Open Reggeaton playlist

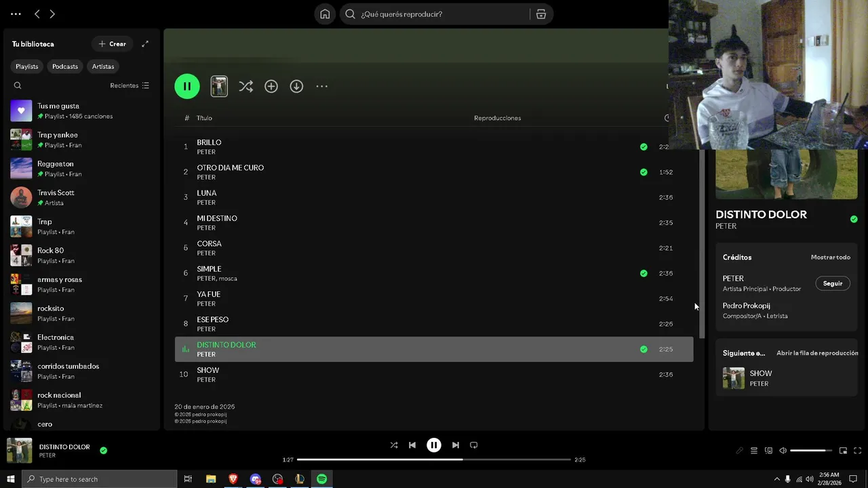(x=81, y=169)
